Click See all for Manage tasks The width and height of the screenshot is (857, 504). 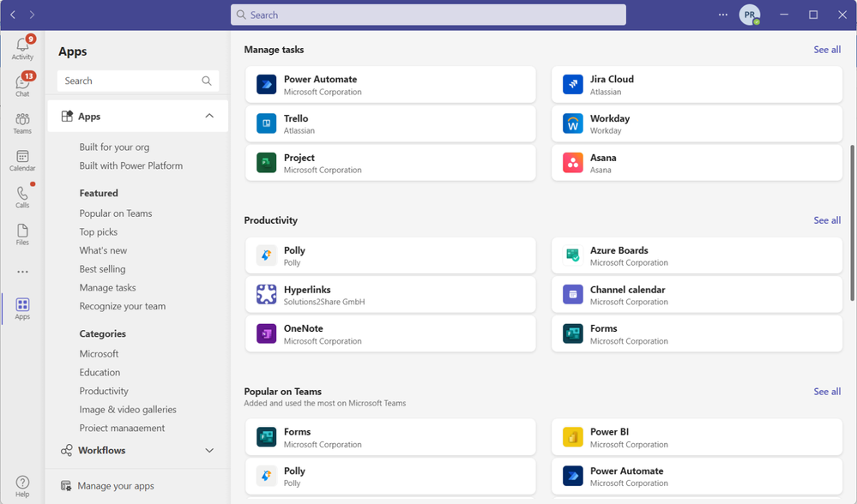827,50
